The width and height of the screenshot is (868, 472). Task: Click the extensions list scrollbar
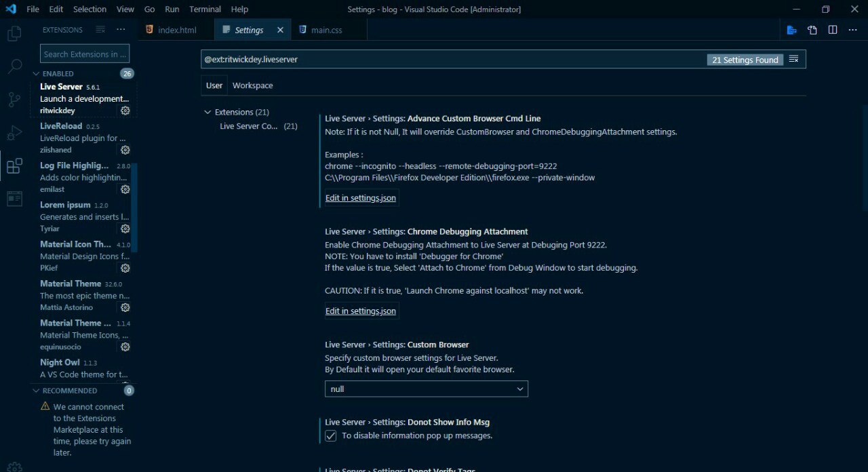click(134, 208)
